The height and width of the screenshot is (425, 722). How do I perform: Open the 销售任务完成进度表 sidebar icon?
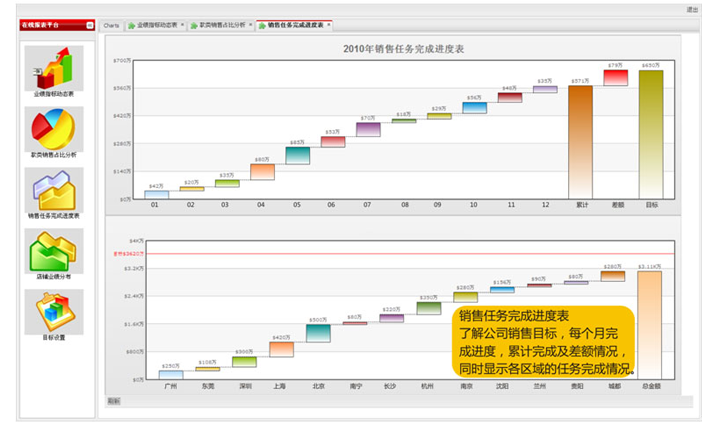click(x=54, y=188)
